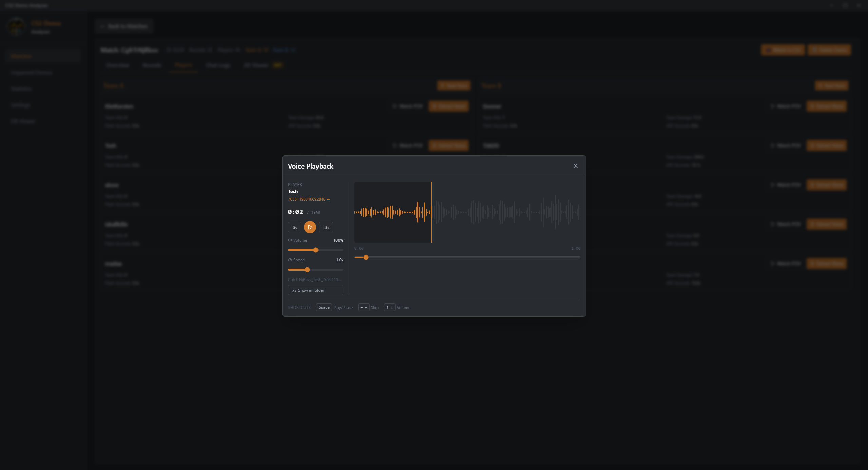Click the left-right arrows Skip badge
This screenshot has height=470, width=868.
[x=364, y=307]
